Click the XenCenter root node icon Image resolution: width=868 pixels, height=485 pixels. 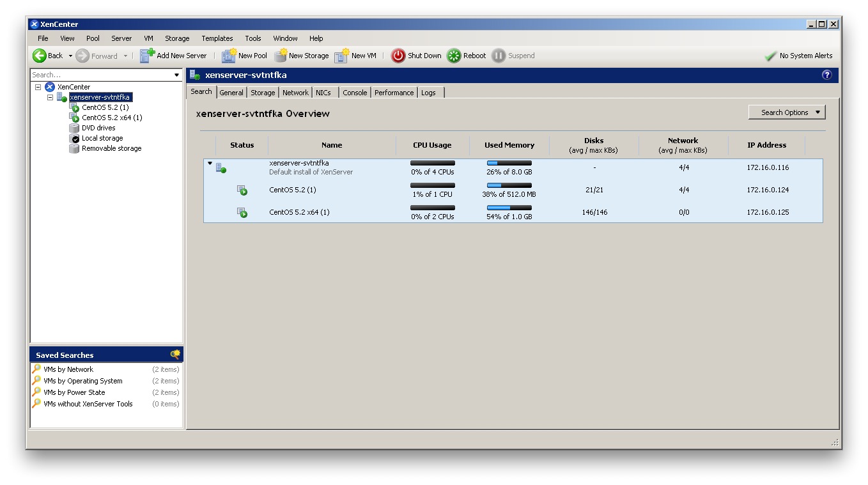(50, 87)
